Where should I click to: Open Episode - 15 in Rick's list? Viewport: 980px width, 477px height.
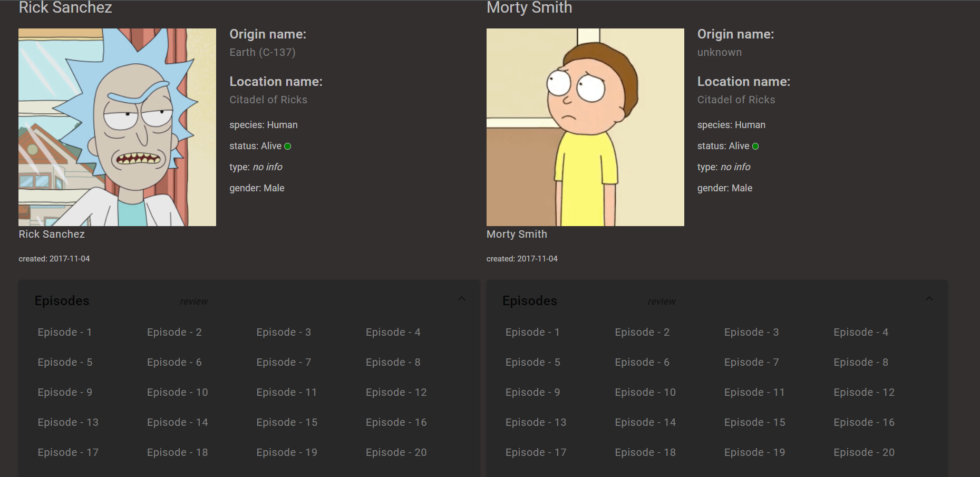(x=287, y=422)
